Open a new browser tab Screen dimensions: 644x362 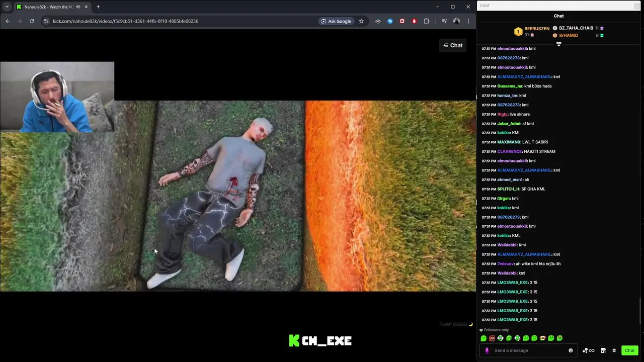point(98,7)
